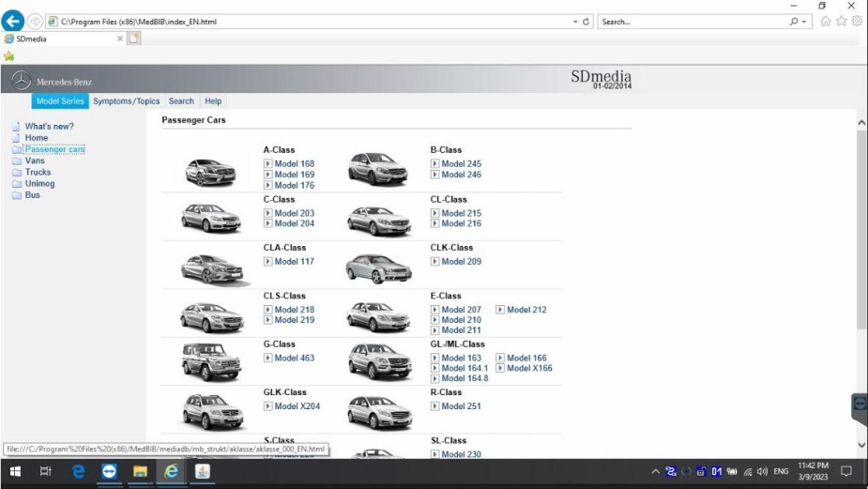Click arrow icon beside Model X166

[500, 368]
